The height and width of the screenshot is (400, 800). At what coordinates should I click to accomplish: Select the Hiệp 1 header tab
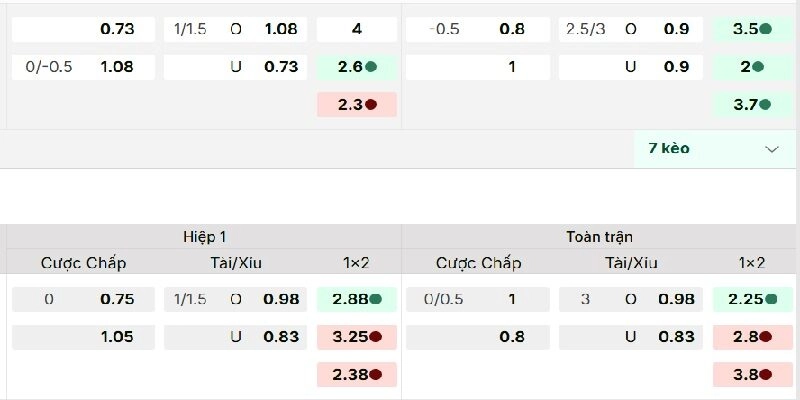(204, 237)
